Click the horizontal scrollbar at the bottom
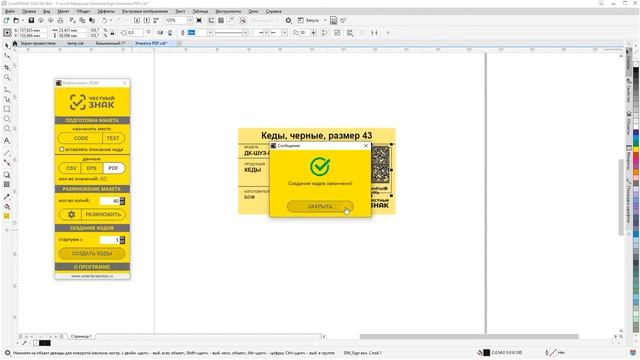This screenshot has height=360, width=640. 469,337
